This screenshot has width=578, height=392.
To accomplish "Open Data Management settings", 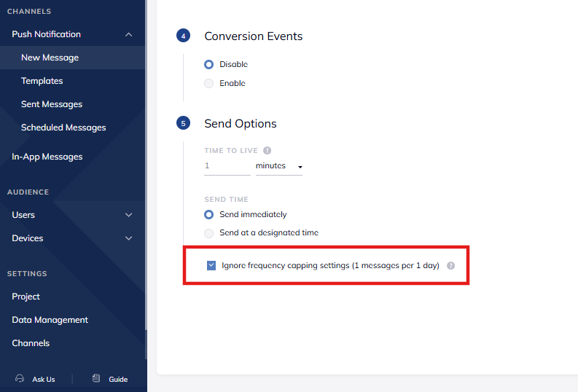I will click(x=50, y=320).
